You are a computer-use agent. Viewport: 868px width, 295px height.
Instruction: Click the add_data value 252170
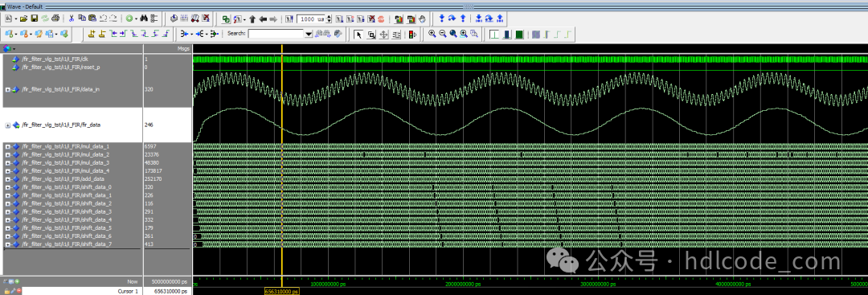[x=154, y=179]
